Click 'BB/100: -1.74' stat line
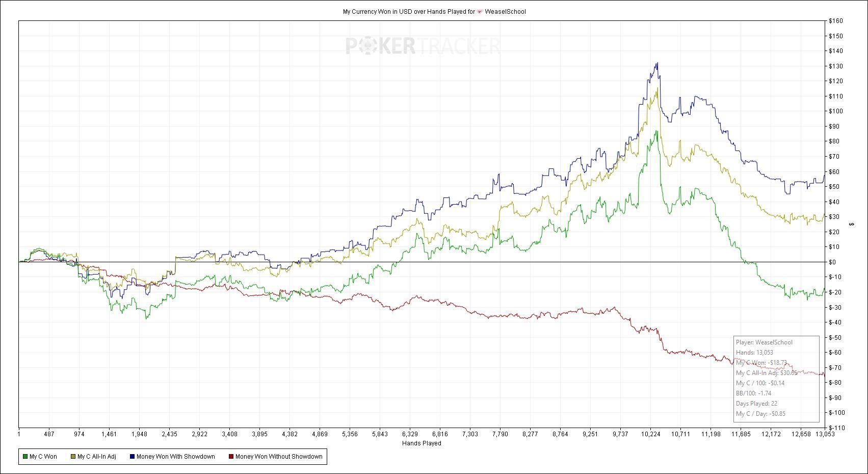 (753, 393)
